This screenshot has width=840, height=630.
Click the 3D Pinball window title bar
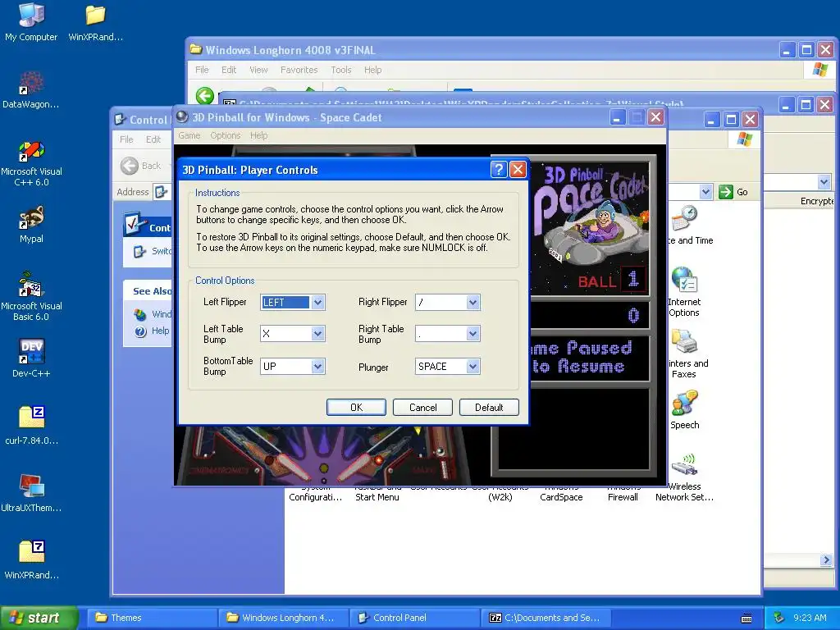click(x=396, y=117)
